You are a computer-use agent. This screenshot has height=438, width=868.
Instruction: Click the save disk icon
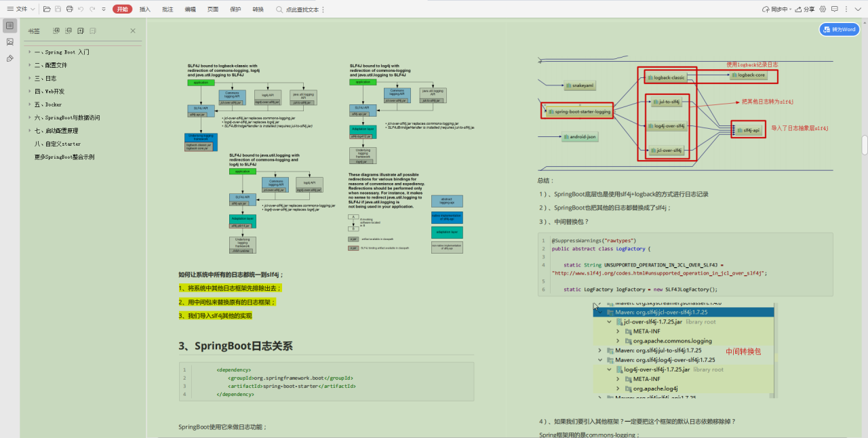coord(58,9)
